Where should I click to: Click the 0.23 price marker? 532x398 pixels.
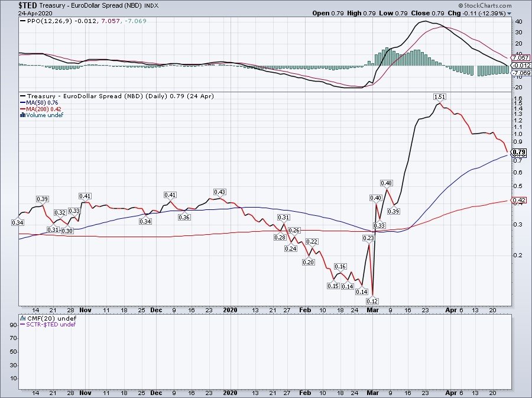pos(368,238)
